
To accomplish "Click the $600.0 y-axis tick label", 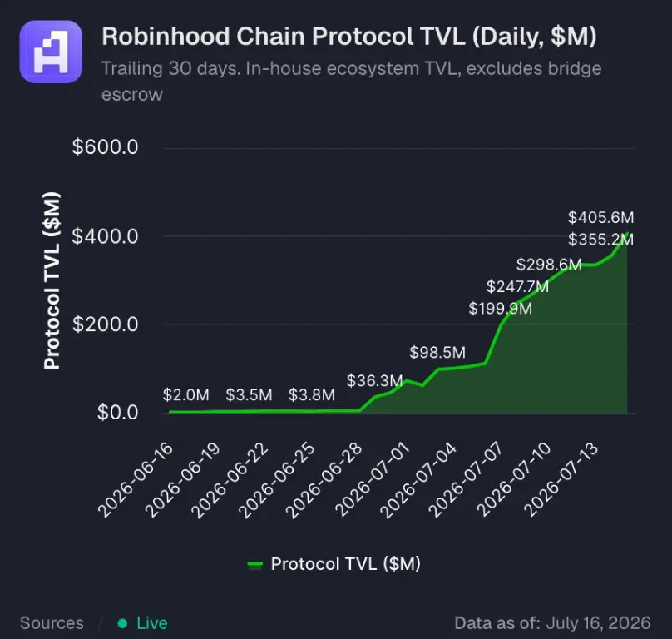I will tap(105, 147).
